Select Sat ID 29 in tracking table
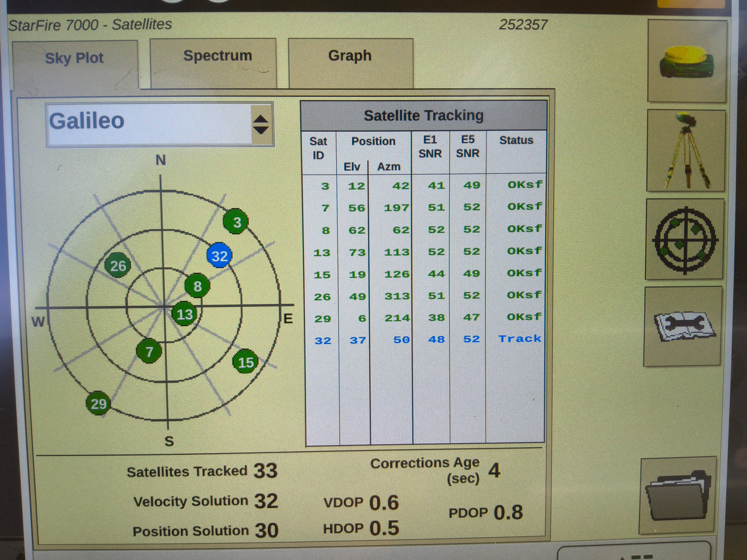 pos(323,319)
